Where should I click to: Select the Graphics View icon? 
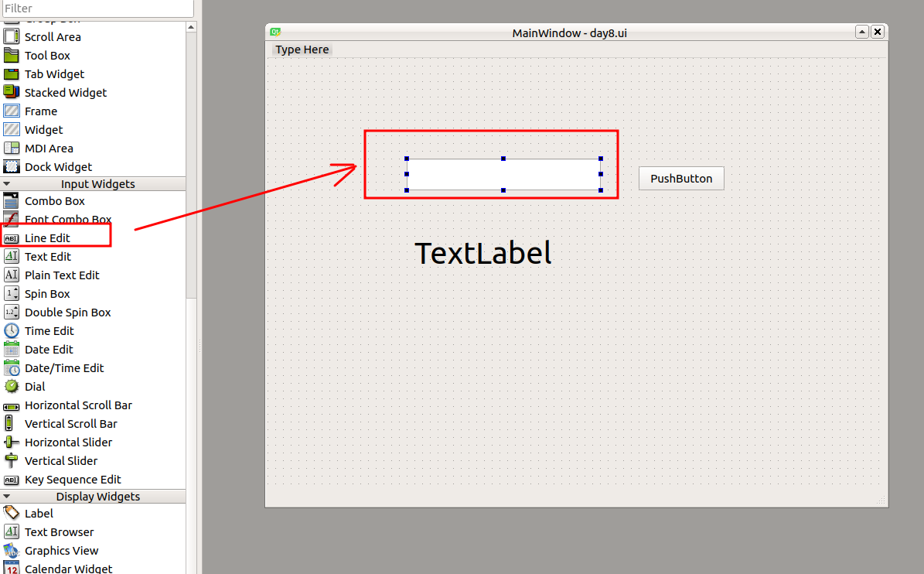point(12,551)
